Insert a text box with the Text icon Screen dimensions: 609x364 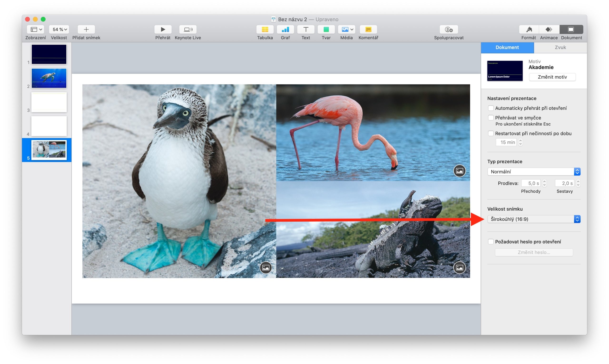tap(305, 29)
